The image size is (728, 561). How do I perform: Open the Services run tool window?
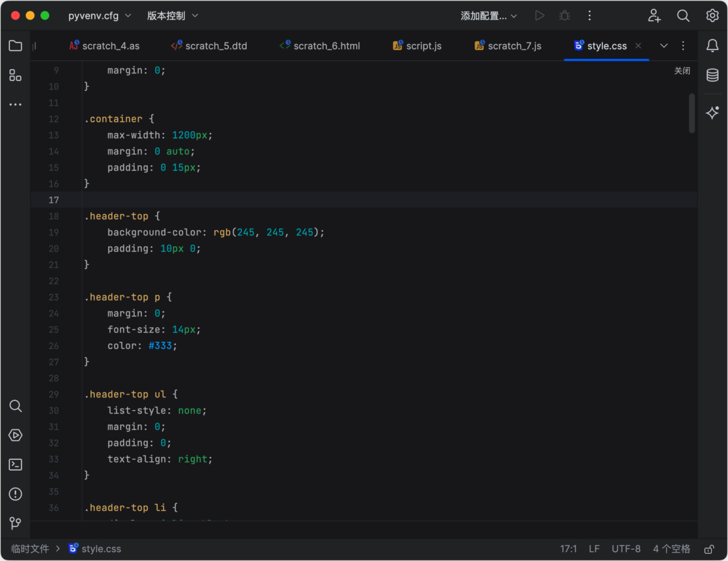coord(15,435)
